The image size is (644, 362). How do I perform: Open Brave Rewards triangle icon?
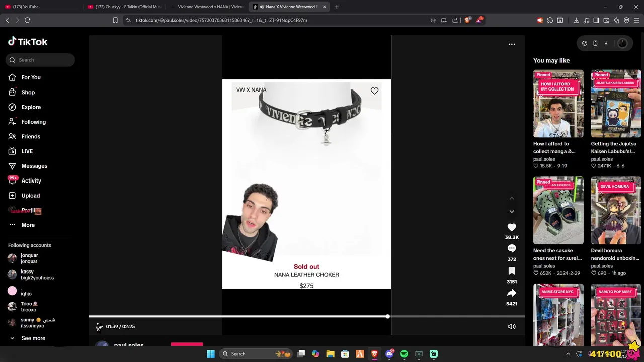coord(479,20)
